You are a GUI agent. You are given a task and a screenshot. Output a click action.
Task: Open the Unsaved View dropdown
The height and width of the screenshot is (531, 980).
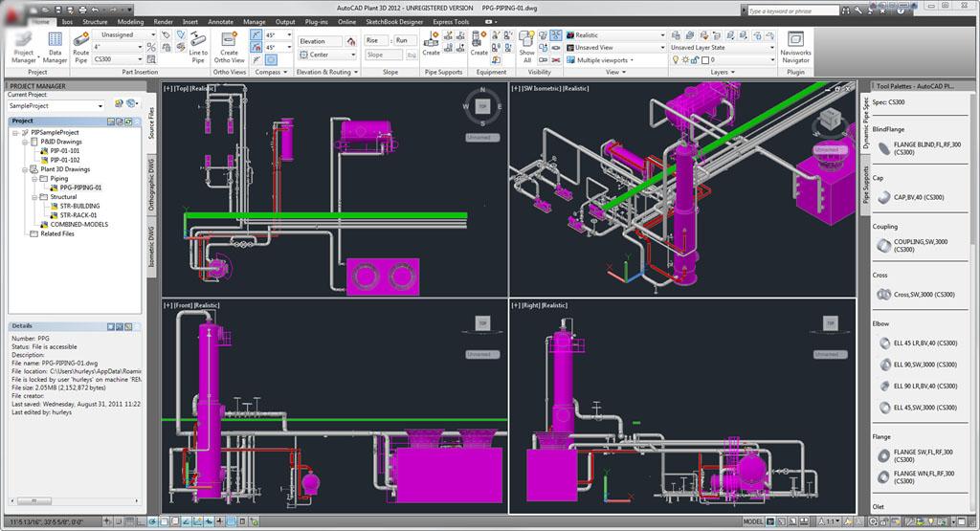coord(615,48)
